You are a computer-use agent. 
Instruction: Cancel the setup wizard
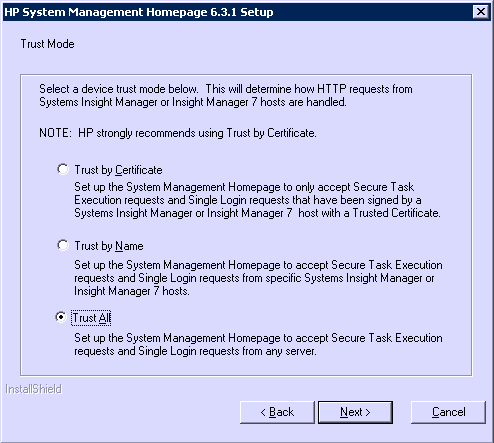click(448, 412)
